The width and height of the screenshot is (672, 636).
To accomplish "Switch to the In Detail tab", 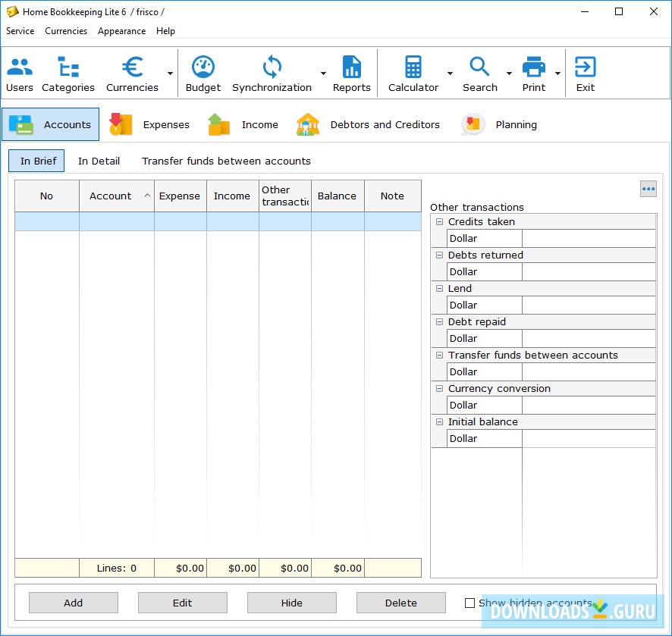I will [99, 161].
